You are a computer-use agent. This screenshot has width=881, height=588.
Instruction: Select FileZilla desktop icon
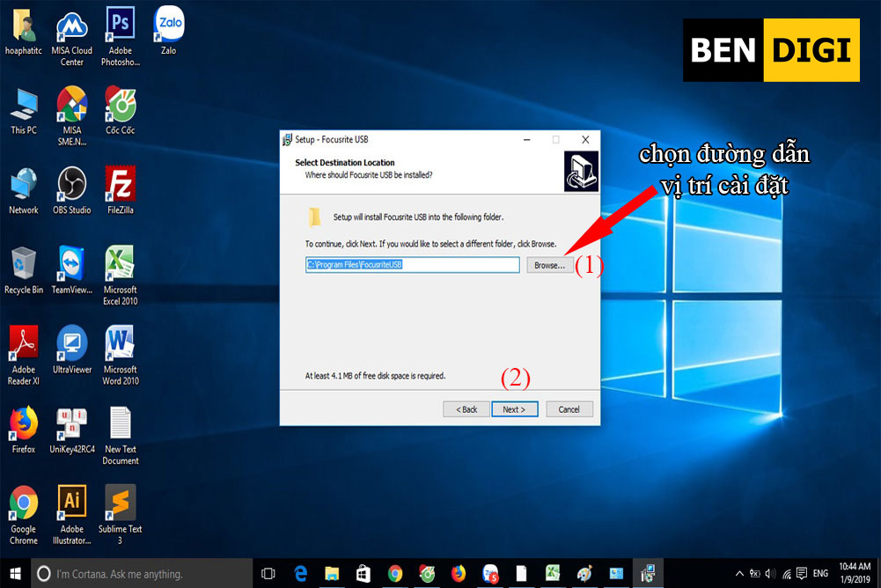(x=121, y=191)
